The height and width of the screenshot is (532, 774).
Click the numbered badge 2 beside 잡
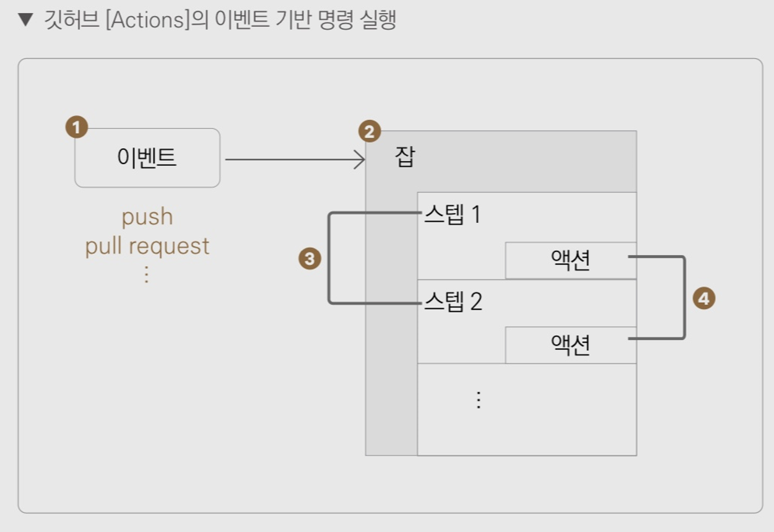370,131
